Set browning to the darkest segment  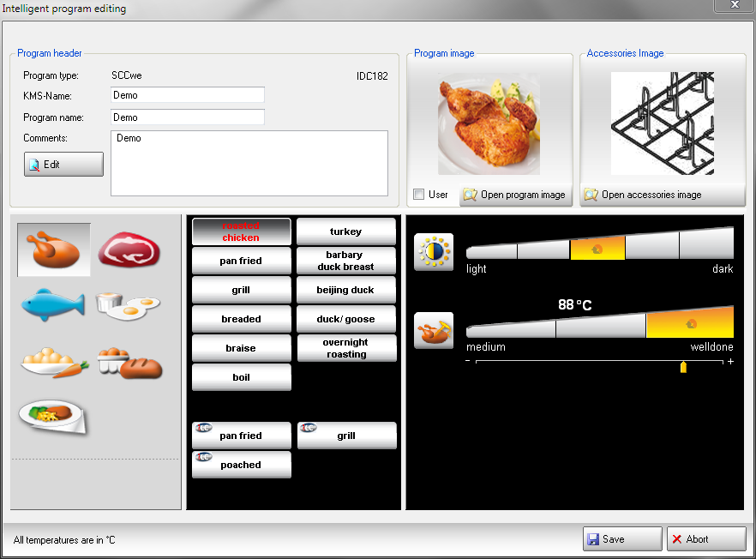tap(706, 245)
